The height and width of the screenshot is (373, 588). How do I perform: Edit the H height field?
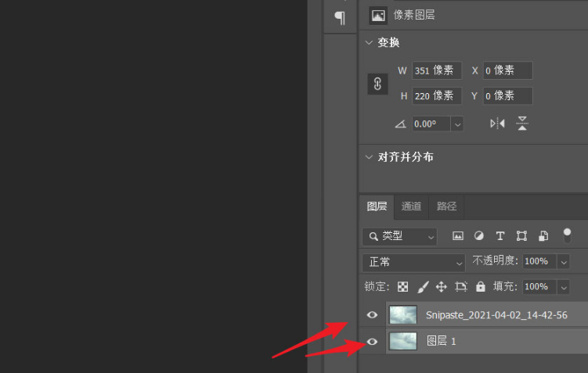pyautogui.click(x=437, y=96)
